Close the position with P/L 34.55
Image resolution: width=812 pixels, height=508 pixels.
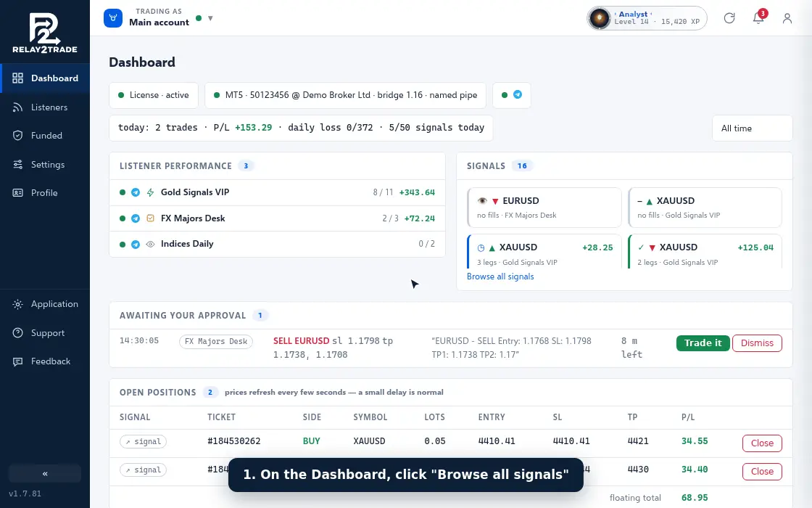click(x=762, y=443)
